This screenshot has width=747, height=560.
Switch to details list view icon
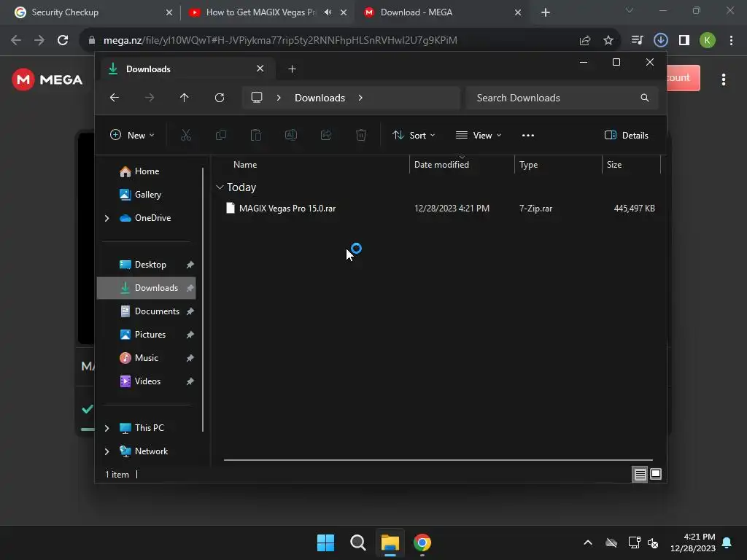coord(640,474)
